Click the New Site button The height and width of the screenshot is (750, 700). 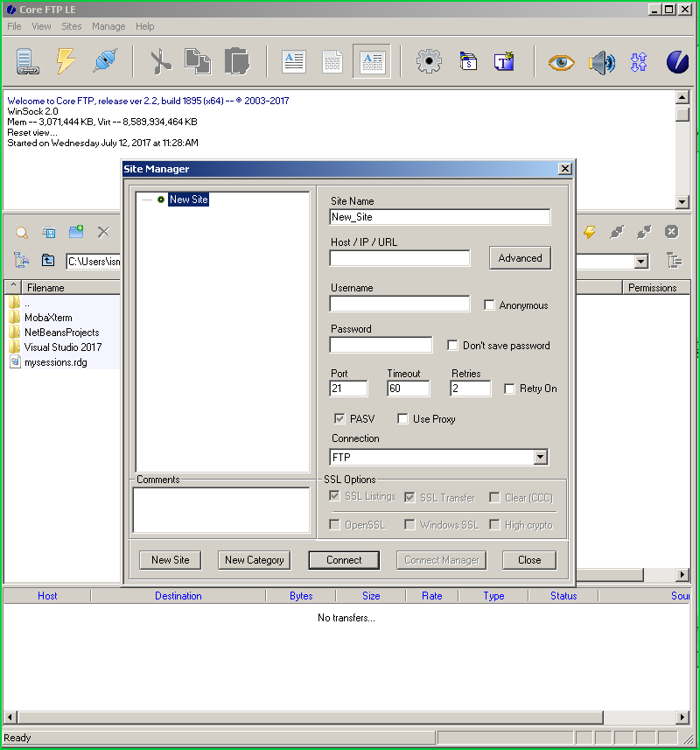[x=171, y=559]
